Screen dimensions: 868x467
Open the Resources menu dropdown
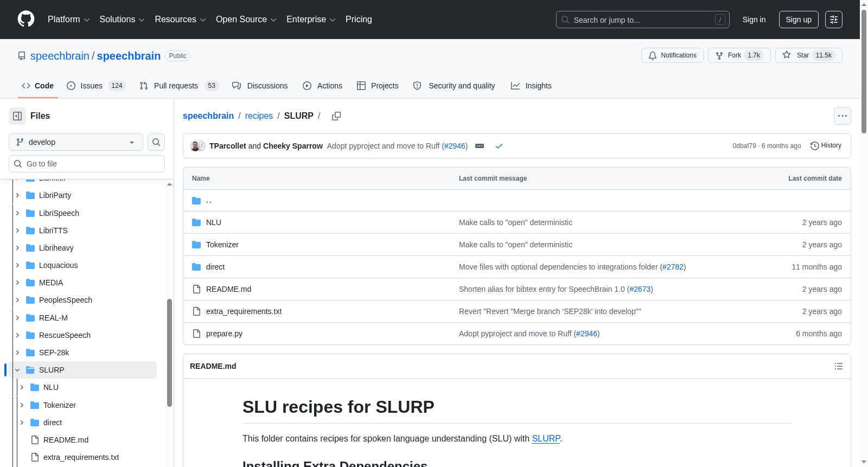(x=180, y=20)
